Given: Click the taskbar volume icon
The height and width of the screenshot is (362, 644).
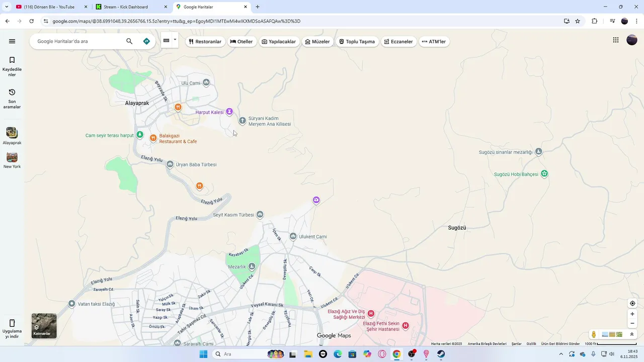Looking at the screenshot, I should [611, 354].
